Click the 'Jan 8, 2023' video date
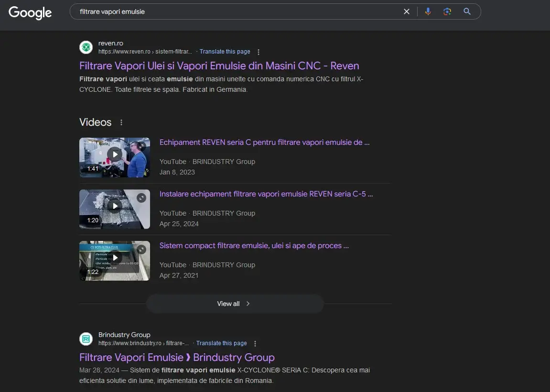Image resolution: width=550 pixels, height=392 pixels. pos(177,172)
